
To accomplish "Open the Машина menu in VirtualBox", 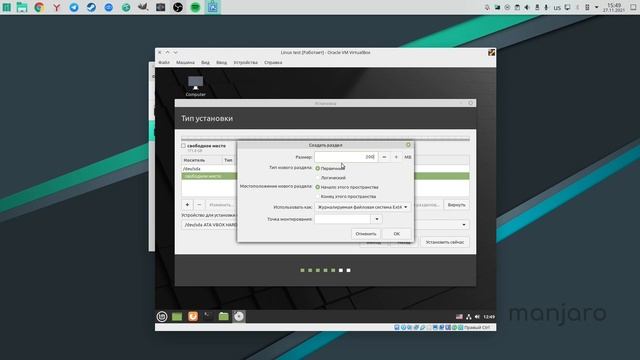I will point(185,62).
